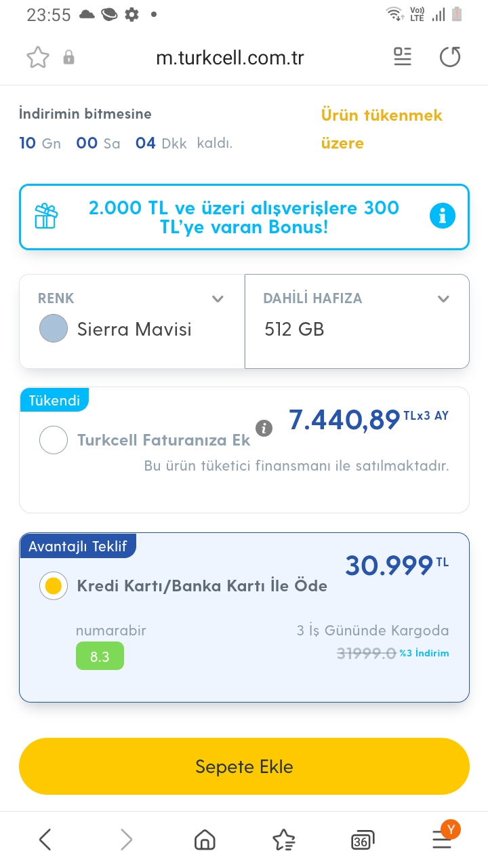This screenshot has height=868, width=488.
Task: Tap the green 8.3 seller rating badge
Action: pyautogui.click(x=100, y=656)
